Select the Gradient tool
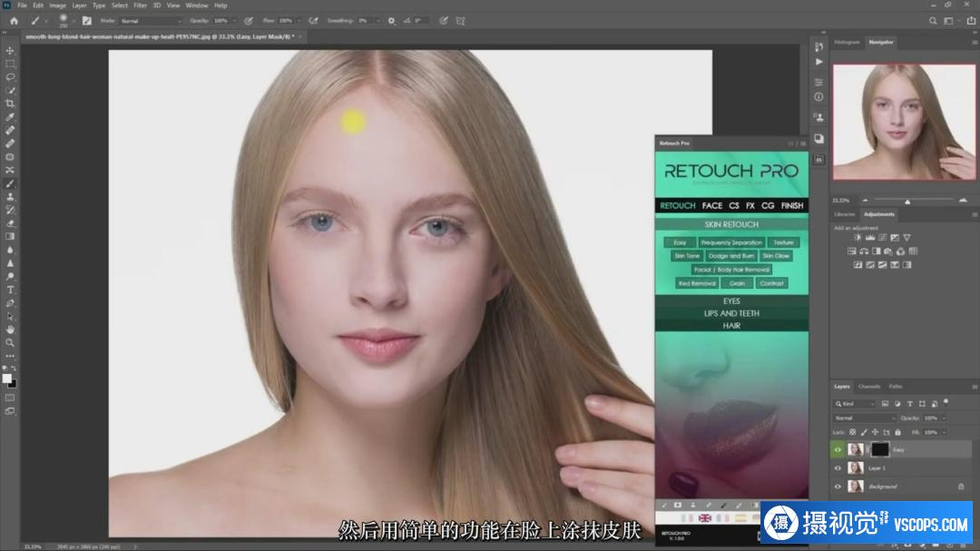The width and height of the screenshot is (980, 551). 10,236
